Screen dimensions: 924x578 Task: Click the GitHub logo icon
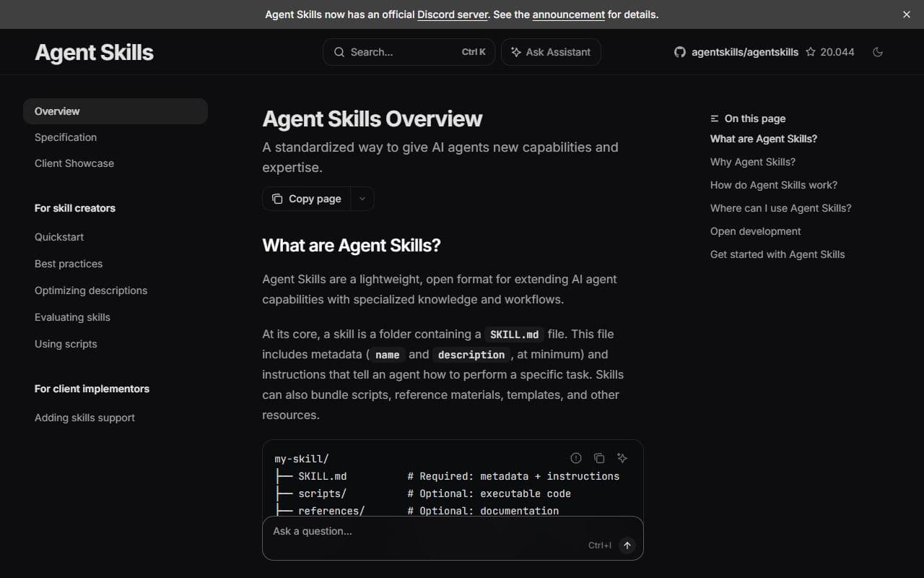680,52
